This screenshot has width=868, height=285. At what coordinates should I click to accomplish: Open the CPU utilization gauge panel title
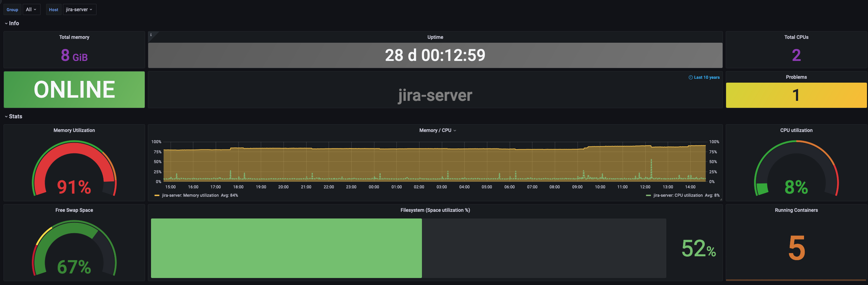click(x=796, y=130)
